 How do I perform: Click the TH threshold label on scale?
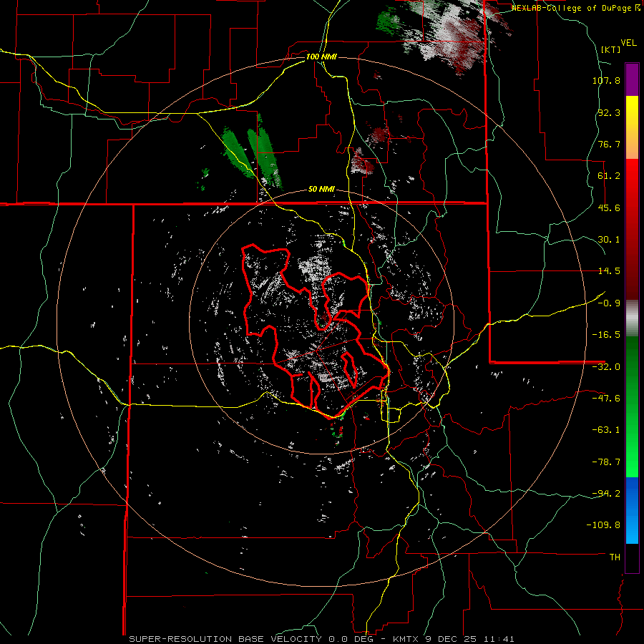[x=615, y=557]
